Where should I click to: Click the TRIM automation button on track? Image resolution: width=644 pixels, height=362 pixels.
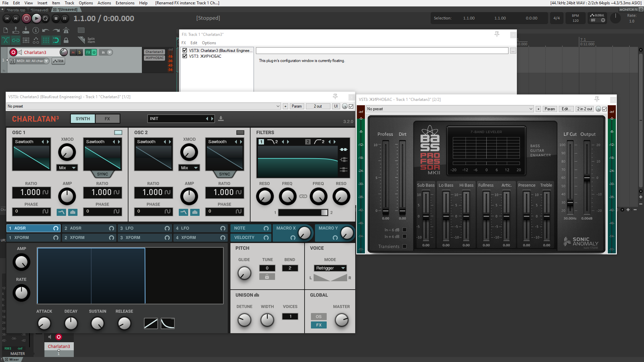tap(58, 61)
